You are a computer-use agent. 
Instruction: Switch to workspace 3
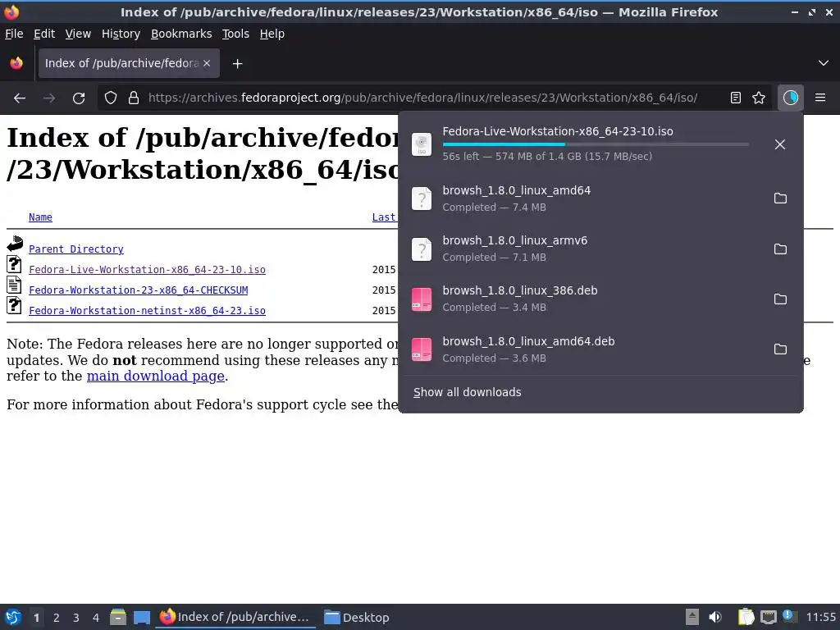coord(76,618)
